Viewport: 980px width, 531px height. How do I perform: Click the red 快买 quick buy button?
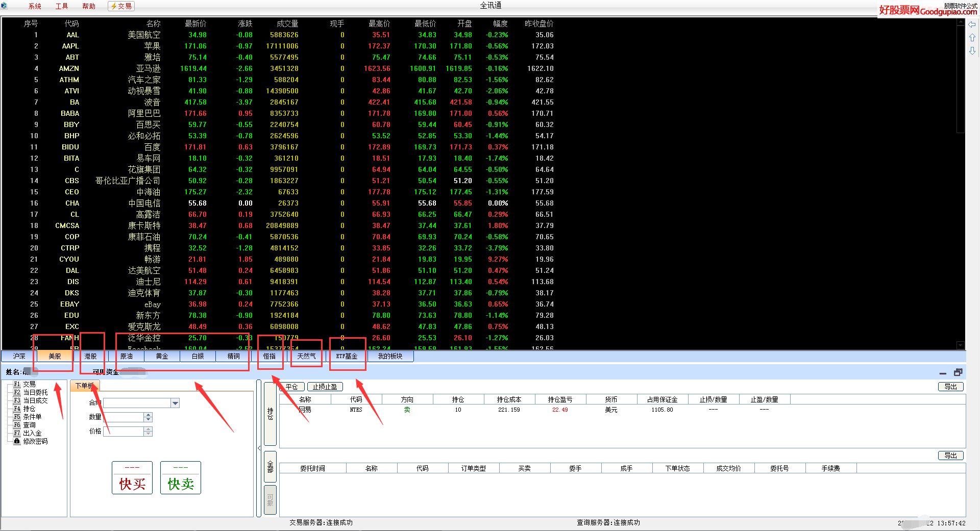(x=132, y=478)
